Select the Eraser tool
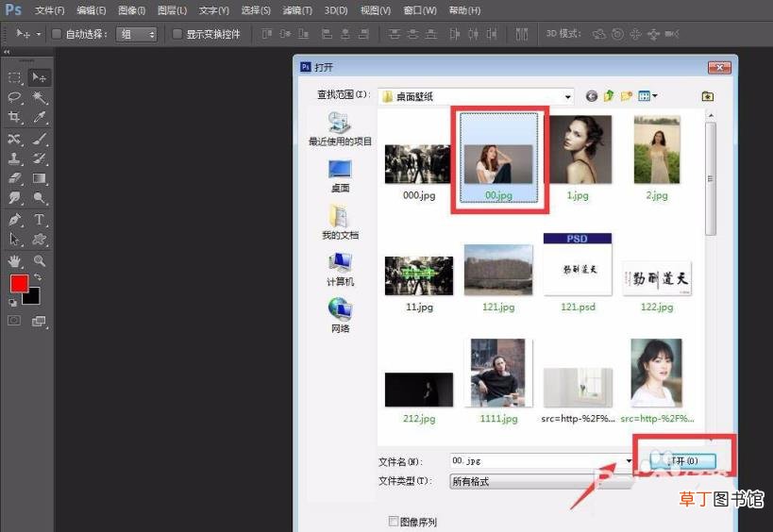Viewport: 773px width, 532px height. point(15,178)
